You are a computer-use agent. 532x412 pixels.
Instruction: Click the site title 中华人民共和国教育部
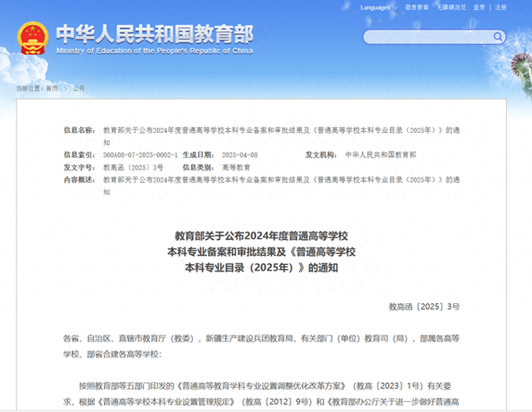coord(155,34)
